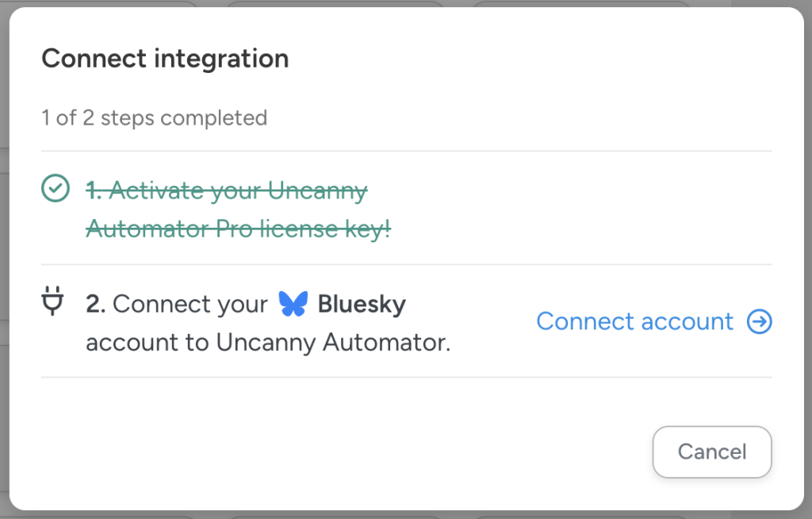Click the blue circled arrow beside Connect account
812x519 pixels.
[x=760, y=321]
